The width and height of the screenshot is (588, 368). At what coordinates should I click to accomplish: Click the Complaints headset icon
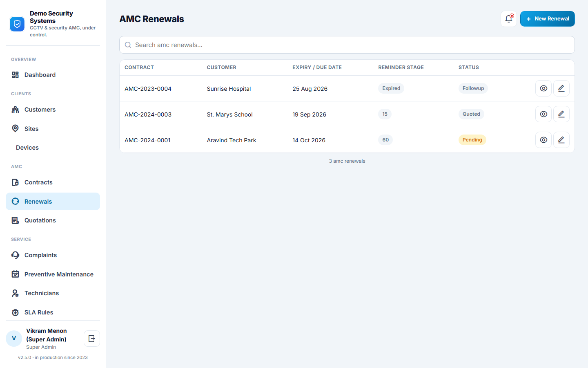pyautogui.click(x=16, y=255)
